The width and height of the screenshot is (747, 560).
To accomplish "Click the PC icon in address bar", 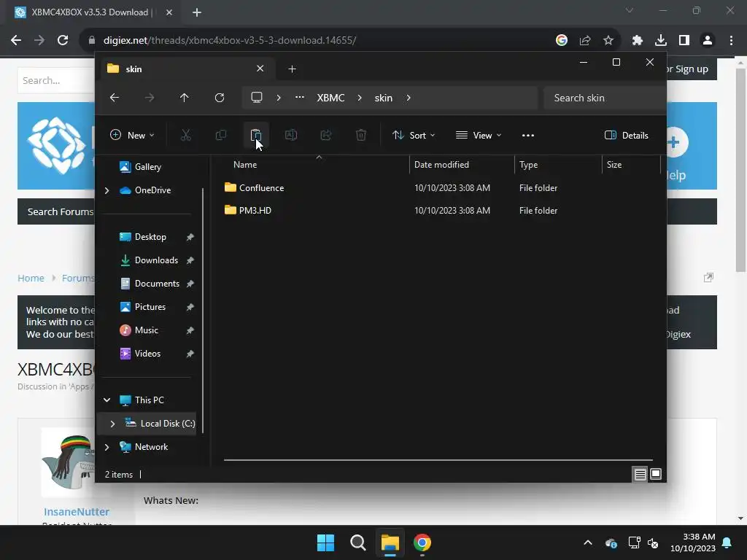I will pyautogui.click(x=257, y=98).
